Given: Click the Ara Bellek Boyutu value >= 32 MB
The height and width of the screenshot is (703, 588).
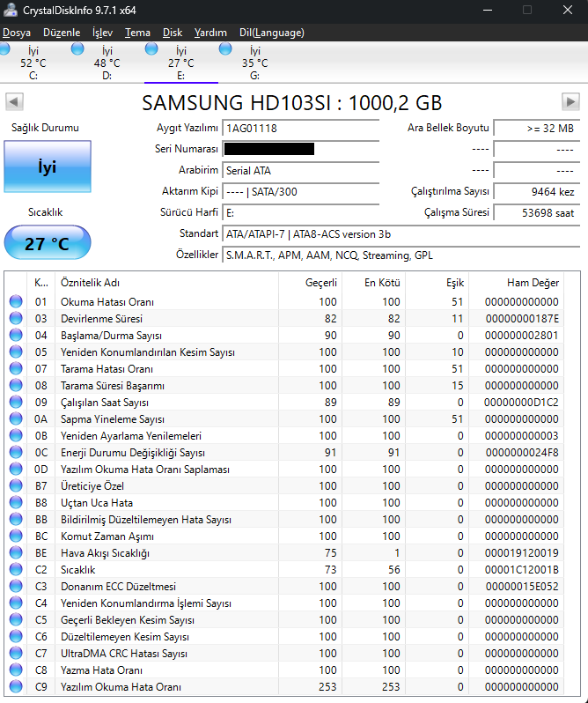Looking at the screenshot, I should pos(536,129).
